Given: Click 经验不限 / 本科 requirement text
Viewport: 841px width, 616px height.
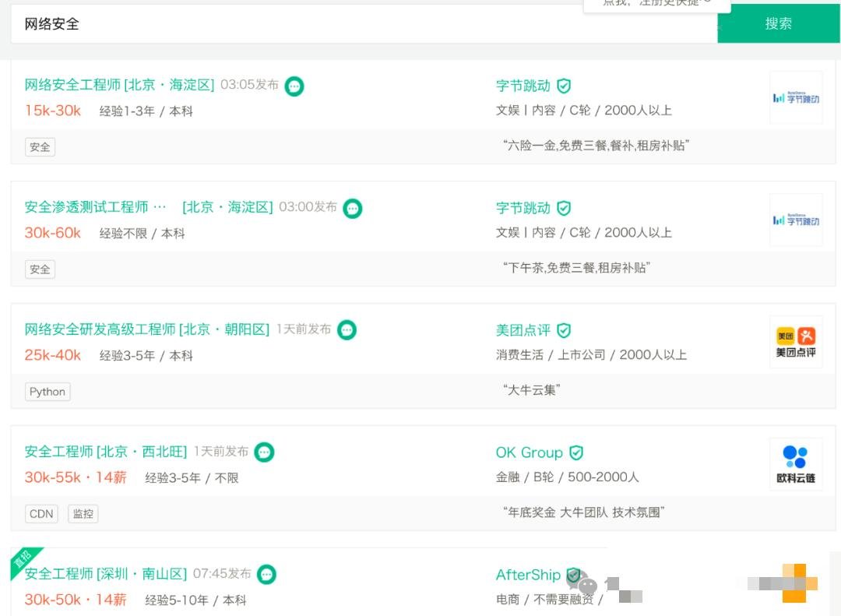Looking at the screenshot, I should point(143,234).
